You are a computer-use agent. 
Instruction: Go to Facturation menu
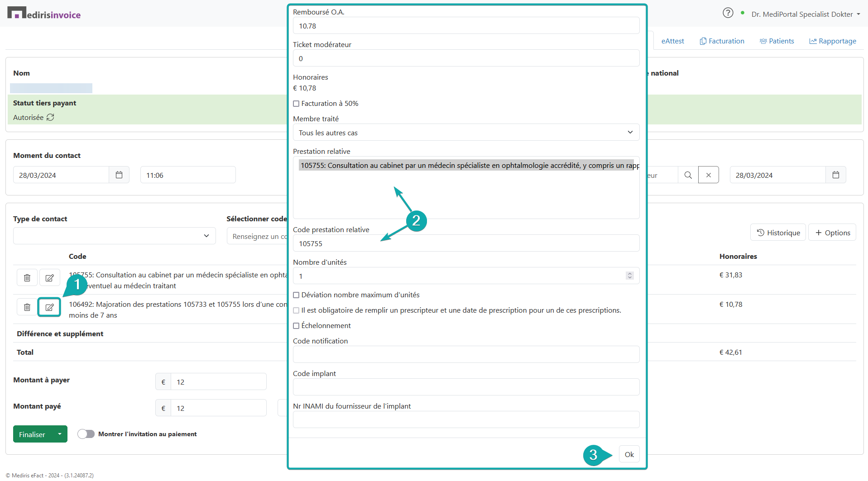722,41
